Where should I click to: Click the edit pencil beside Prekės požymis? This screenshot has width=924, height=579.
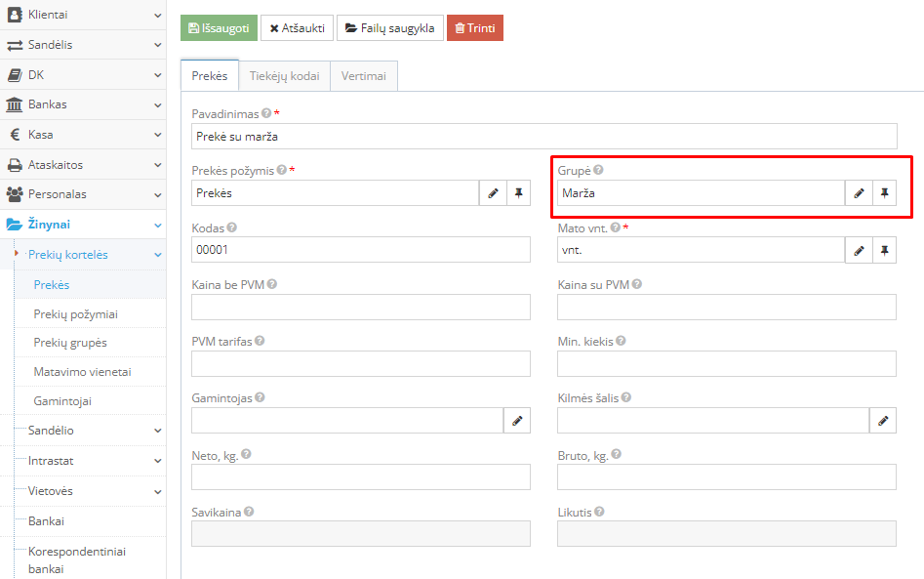click(x=493, y=193)
